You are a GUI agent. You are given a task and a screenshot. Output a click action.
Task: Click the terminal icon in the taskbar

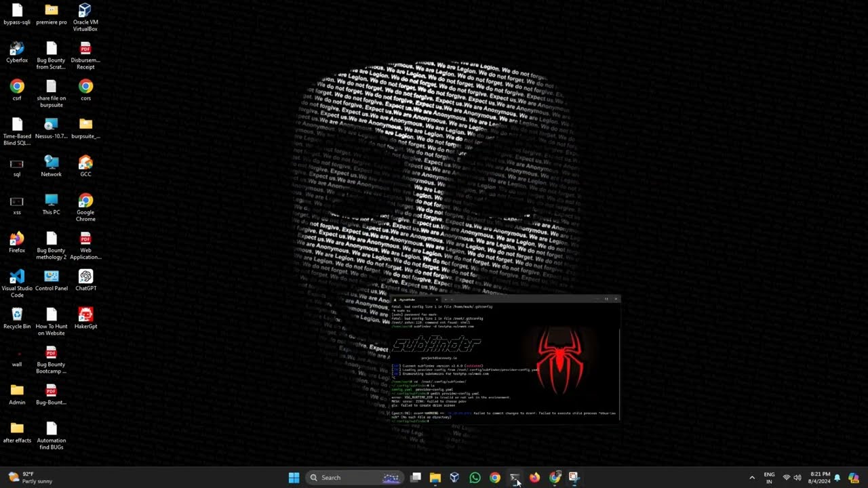coord(515,478)
